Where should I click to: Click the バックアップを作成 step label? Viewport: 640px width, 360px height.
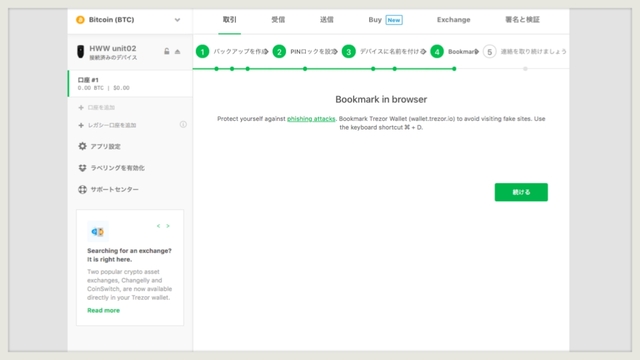coord(239,51)
